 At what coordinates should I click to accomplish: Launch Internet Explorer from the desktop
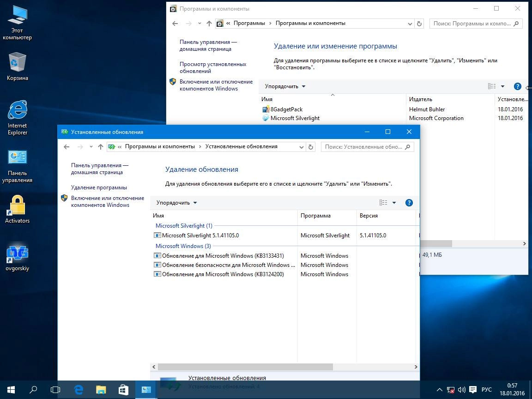(17, 117)
